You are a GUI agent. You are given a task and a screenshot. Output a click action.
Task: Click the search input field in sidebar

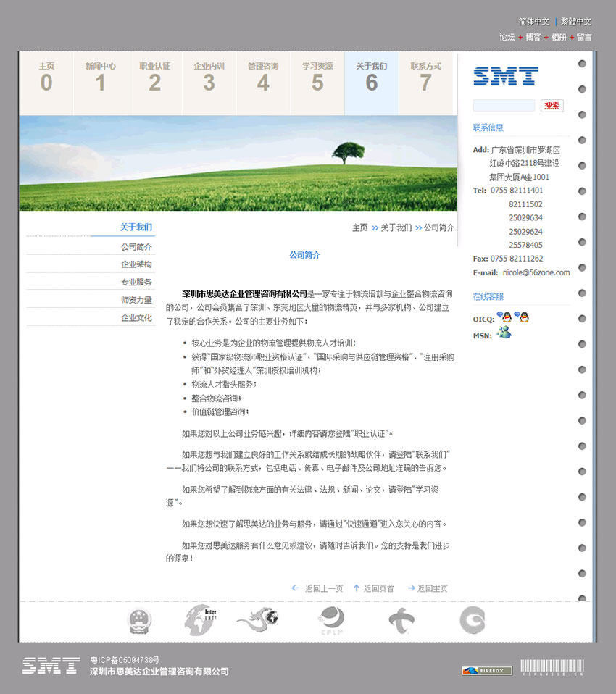(504, 105)
